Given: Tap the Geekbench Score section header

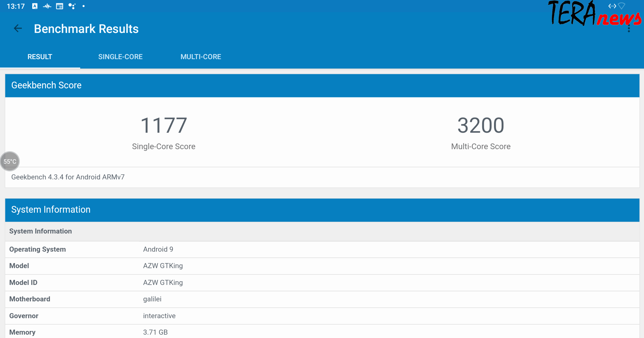Looking at the screenshot, I should [x=322, y=85].
